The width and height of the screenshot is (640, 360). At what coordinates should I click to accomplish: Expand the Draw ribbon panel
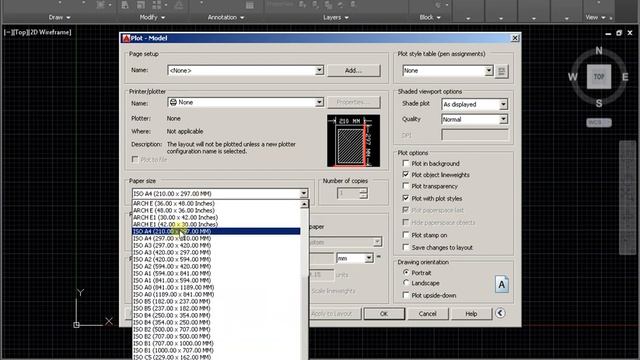coord(60,18)
